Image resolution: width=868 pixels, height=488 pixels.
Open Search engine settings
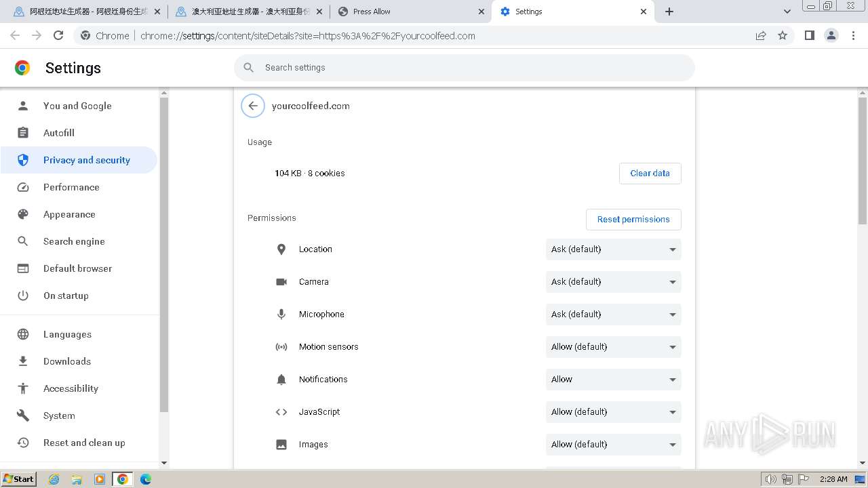coord(79,241)
